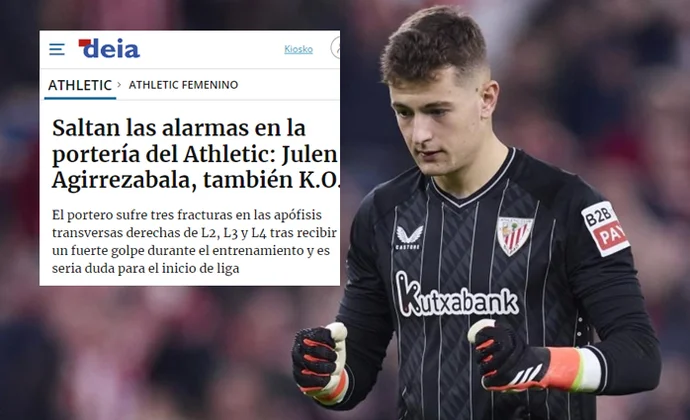The height and width of the screenshot is (420, 690).
Task: Click the deia newspaper logo
Action: tap(109, 48)
